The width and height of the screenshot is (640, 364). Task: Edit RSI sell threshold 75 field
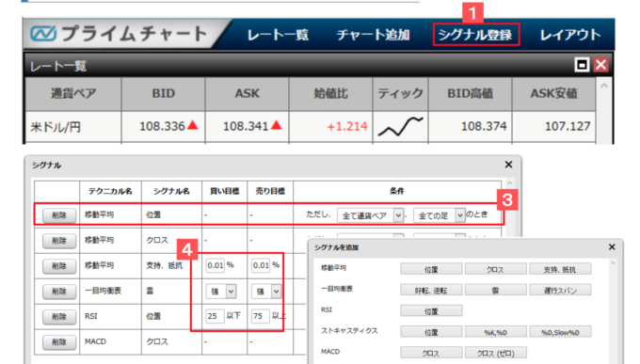point(261,316)
